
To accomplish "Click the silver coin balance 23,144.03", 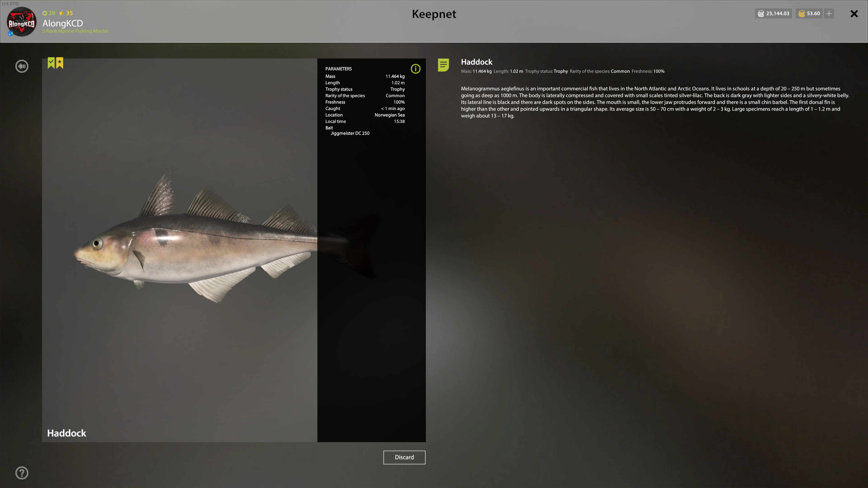I will (x=773, y=14).
